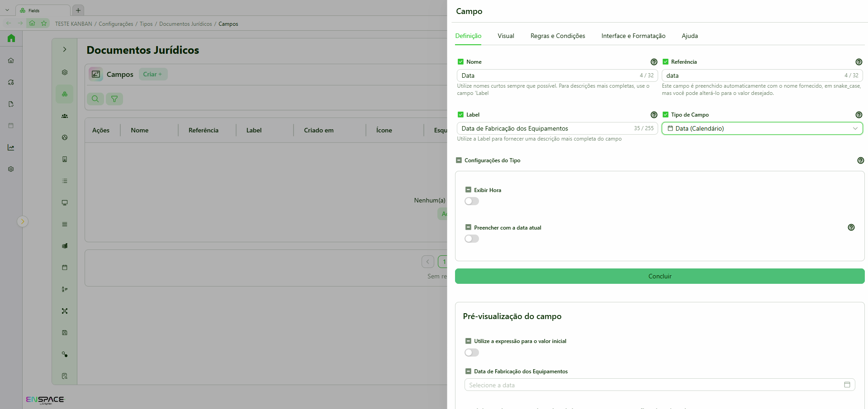This screenshot has width=868, height=409.
Task: Select the people group icon in sidebar
Action: (x=65, y=116)
